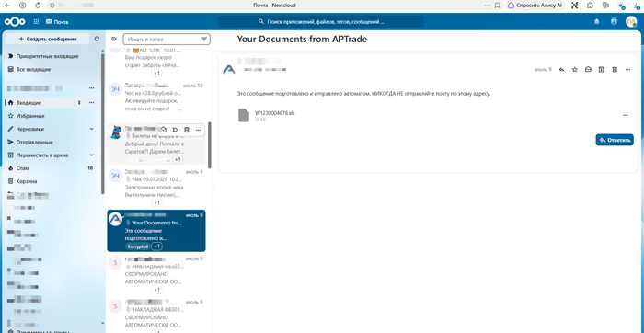Click +1 tag under Саратов email
The height and width of the screenshot is (333, 644).
[x=178, y=159]
